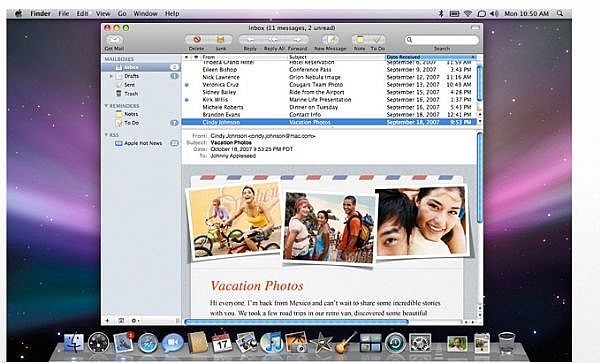Open the Apple menu

coord(18,13)
